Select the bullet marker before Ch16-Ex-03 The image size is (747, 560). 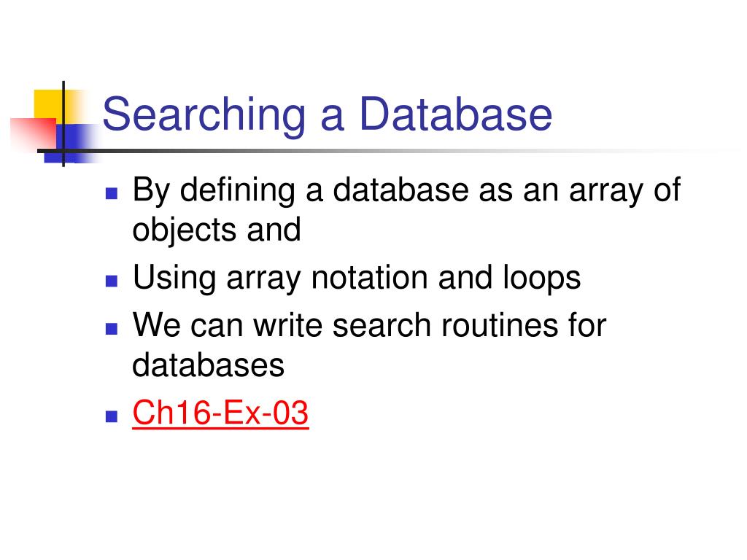pos(112,416)
